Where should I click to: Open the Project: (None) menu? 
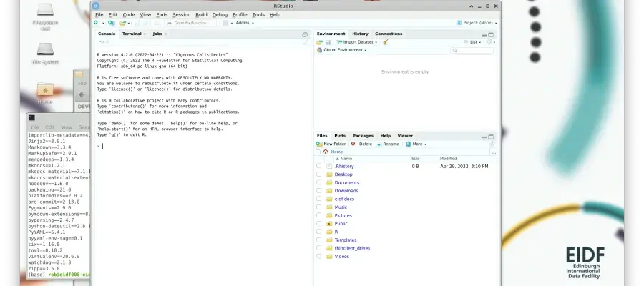click(477, 23)
